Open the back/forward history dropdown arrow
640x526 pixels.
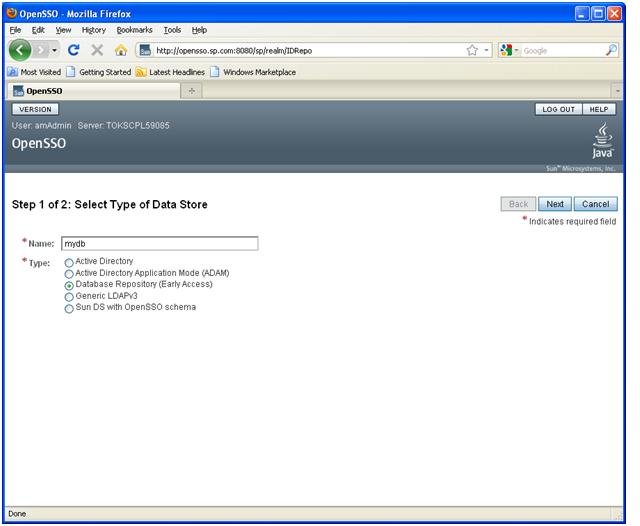[x=54, y=50]
